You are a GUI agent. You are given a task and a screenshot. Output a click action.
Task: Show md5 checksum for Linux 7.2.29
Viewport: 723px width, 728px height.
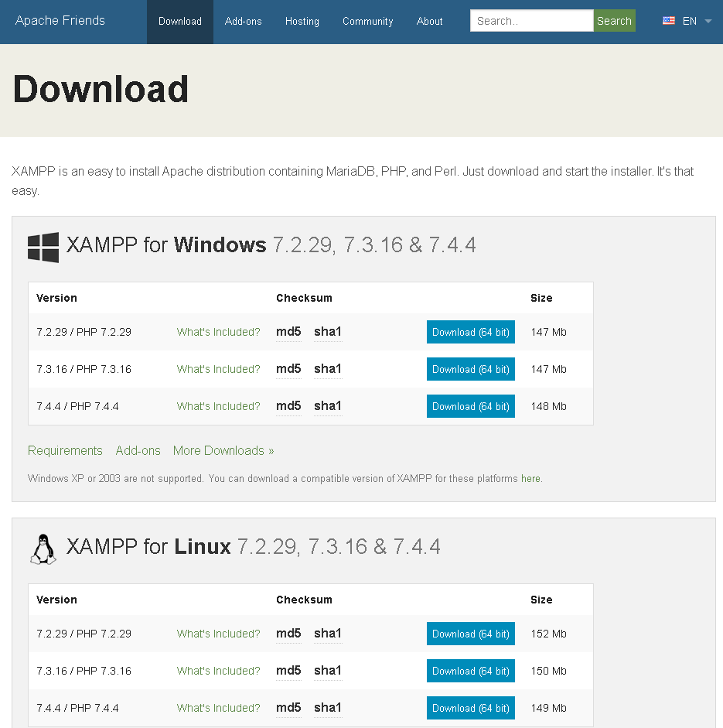(288, 634)
